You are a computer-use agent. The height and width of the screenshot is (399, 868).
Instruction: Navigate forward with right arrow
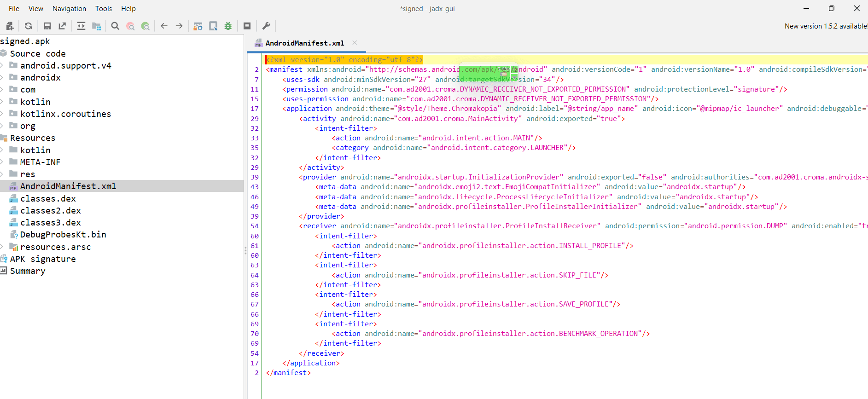pyautogui.click(x=179, y=26)
